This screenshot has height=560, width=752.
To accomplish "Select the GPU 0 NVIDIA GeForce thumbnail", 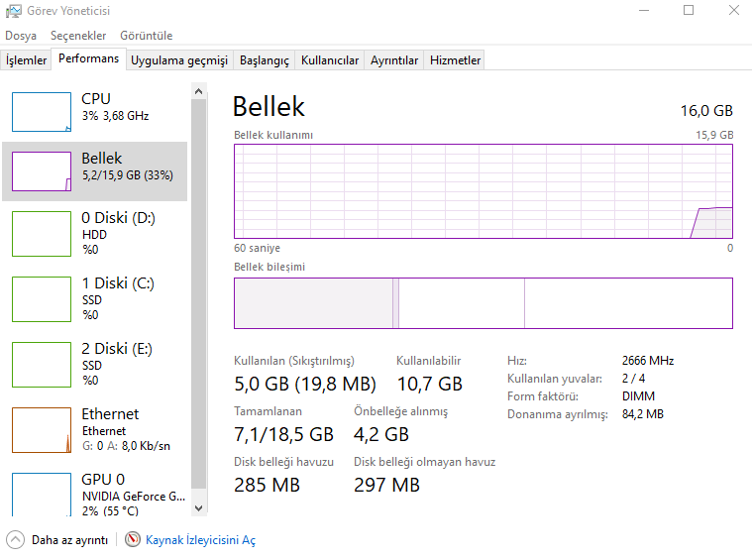I will tap(42, 493).
